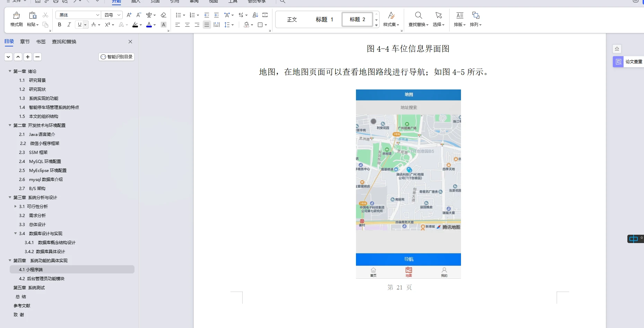Apply the 正文 style

(x=292, y=19)
